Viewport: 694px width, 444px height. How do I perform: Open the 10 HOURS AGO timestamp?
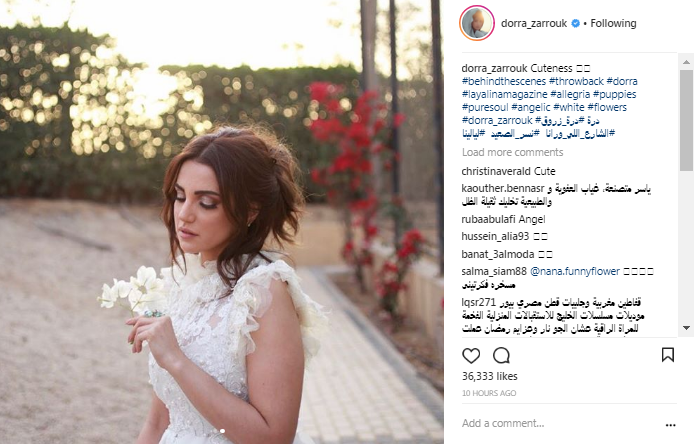click(x=489, y=393)
